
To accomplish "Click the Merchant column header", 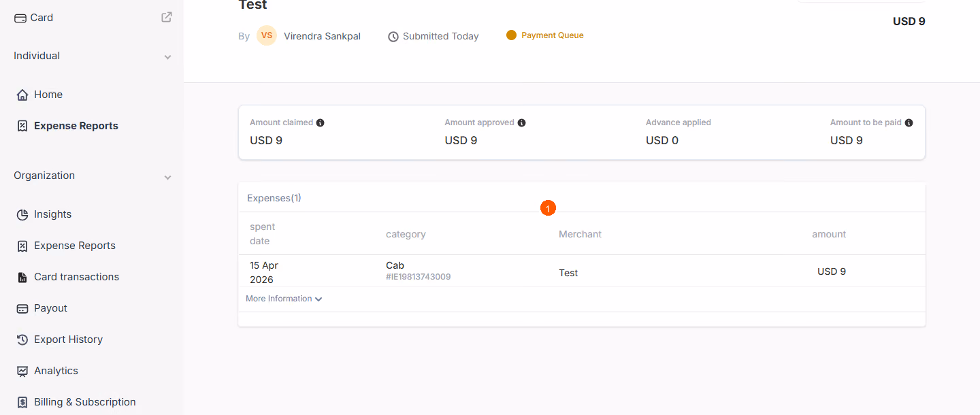I will tap(580, 234).
